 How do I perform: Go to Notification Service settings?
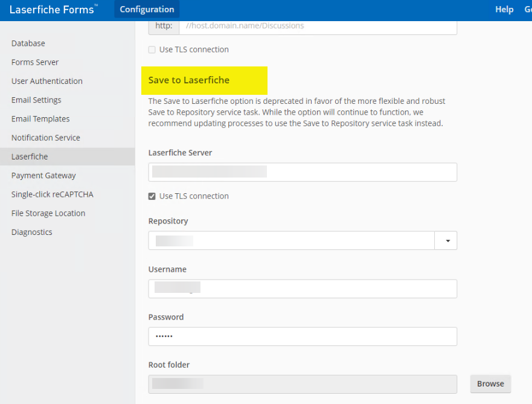point(46,138)
